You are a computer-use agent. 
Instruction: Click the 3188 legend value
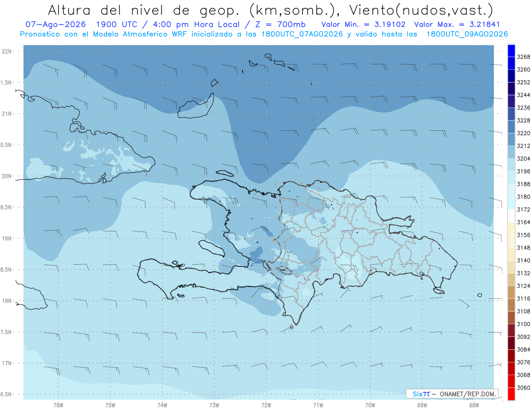coord(524,184)
